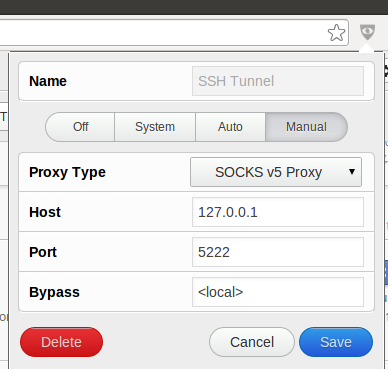Click the Host input field
Viewport: 388px width, 369px height.
pyautogui.click(x=278, y=212)
